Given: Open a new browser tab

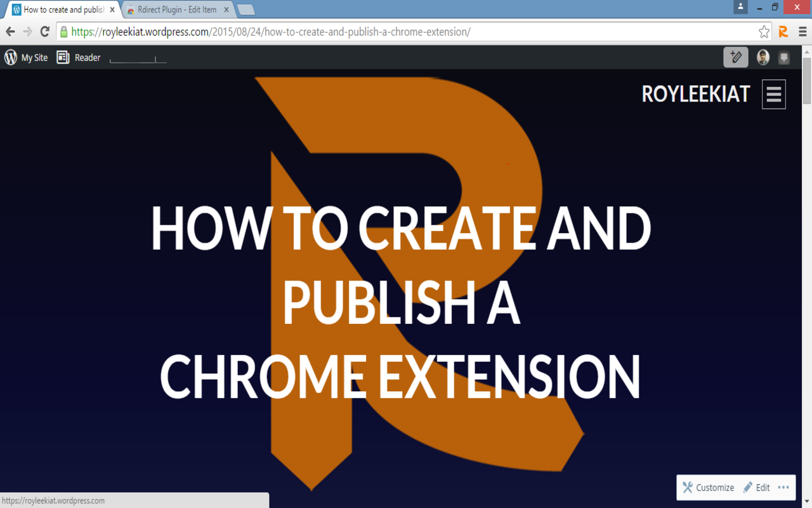Looking at the screenshot, I should click(x=246, y=10).
